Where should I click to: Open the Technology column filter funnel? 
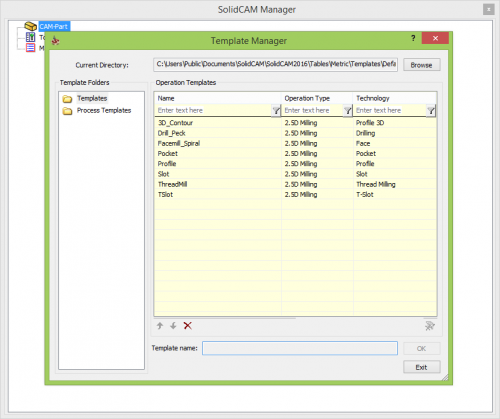[431, 111]
